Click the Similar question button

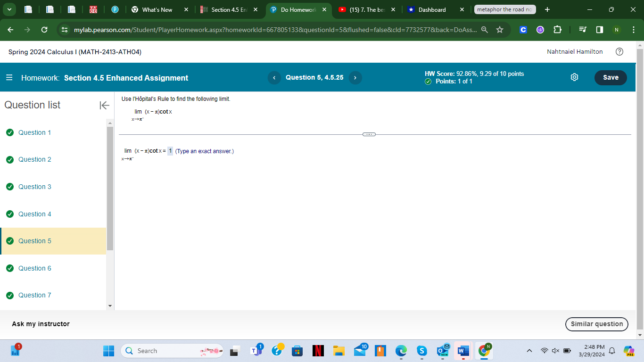(x=596, y=324)
